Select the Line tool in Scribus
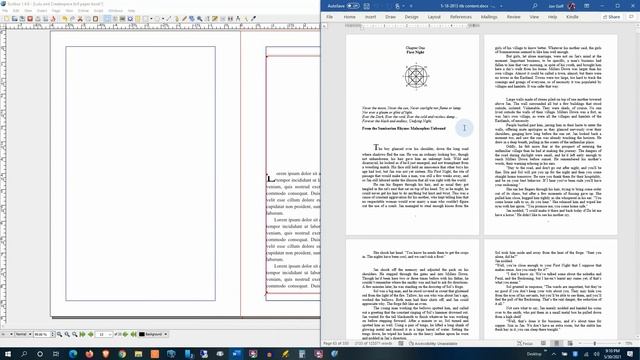Screen dimensions: 640x360 [x=169, y=18]
